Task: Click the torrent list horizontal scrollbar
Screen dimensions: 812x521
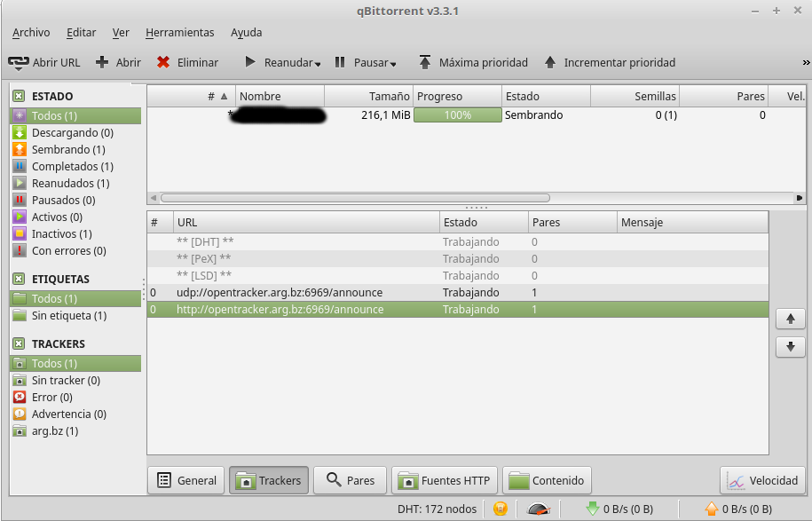Action: (355, 198)
